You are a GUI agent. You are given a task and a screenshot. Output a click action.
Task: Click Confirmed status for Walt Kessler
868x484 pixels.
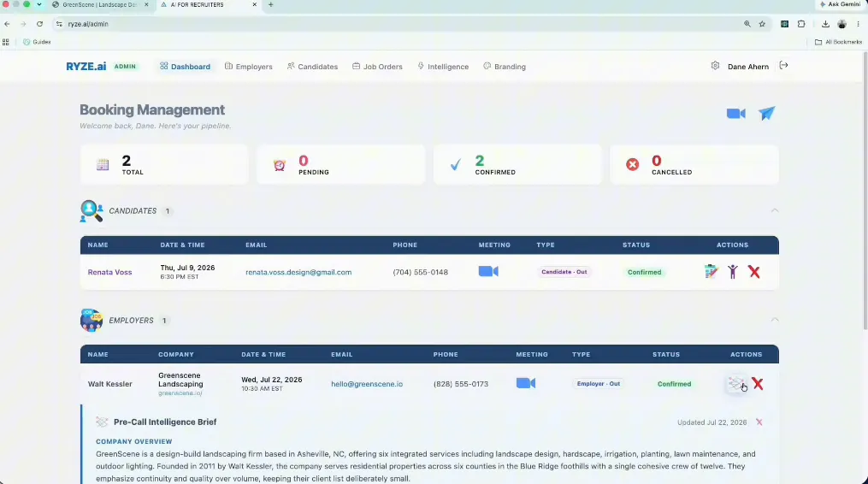pyautogui.click(x=674, y=384)
